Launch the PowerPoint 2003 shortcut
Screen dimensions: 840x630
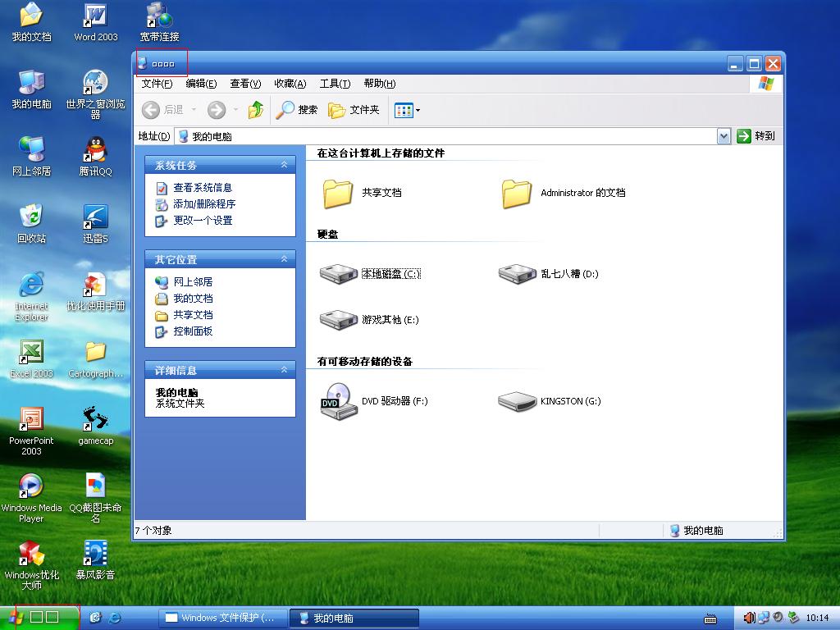click(x=31, y=431)
